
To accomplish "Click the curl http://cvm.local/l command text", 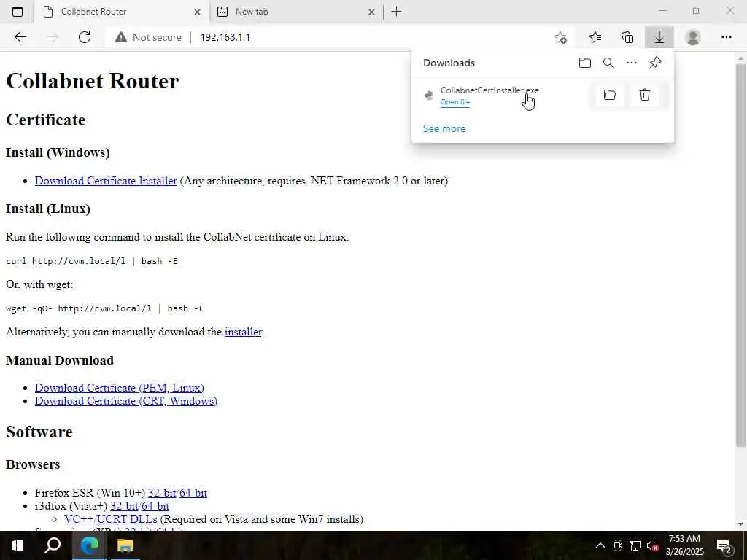I will tap(91, 261).
